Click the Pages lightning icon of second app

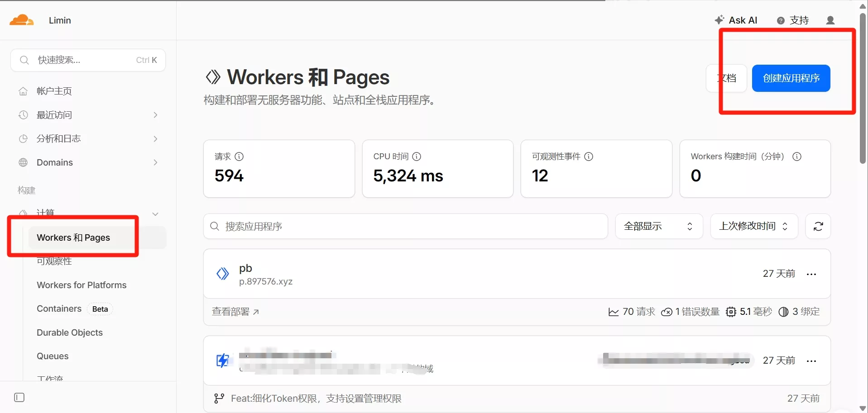click(x=222, y=361)
